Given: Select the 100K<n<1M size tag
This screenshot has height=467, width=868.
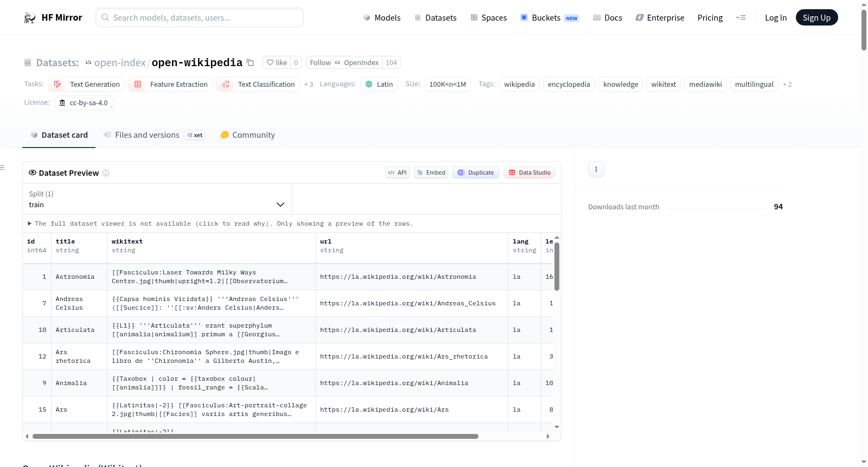Looking at the screenshot, I should (x=448, y=84).
